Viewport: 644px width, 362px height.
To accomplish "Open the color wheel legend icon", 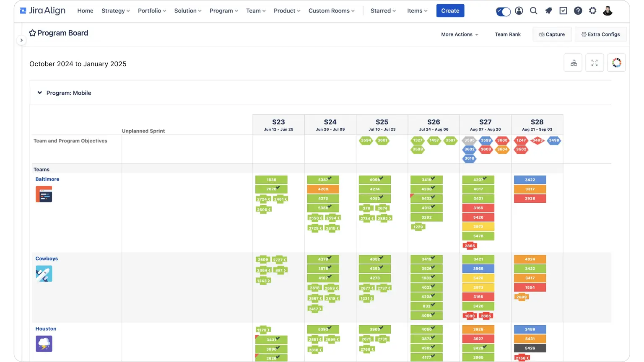I will pos(616,62).
